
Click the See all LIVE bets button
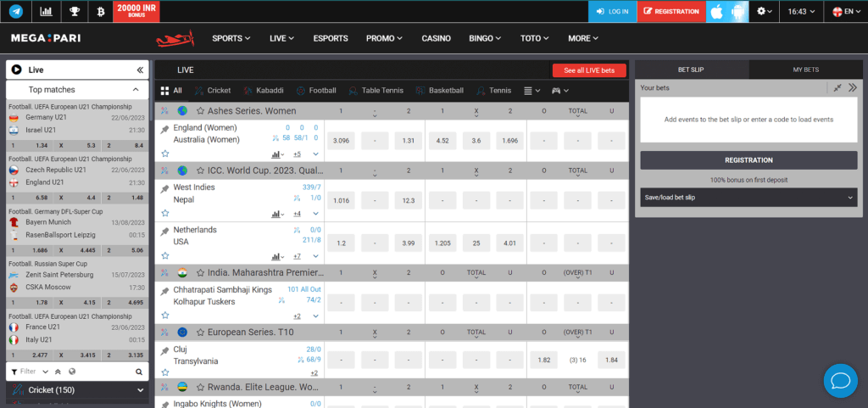click(x=589, y=70)
